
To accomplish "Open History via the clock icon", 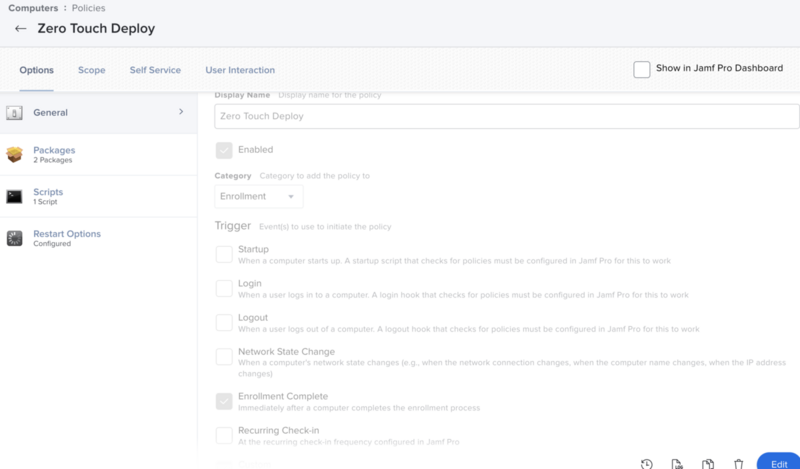I will click(x=646, y=464).
